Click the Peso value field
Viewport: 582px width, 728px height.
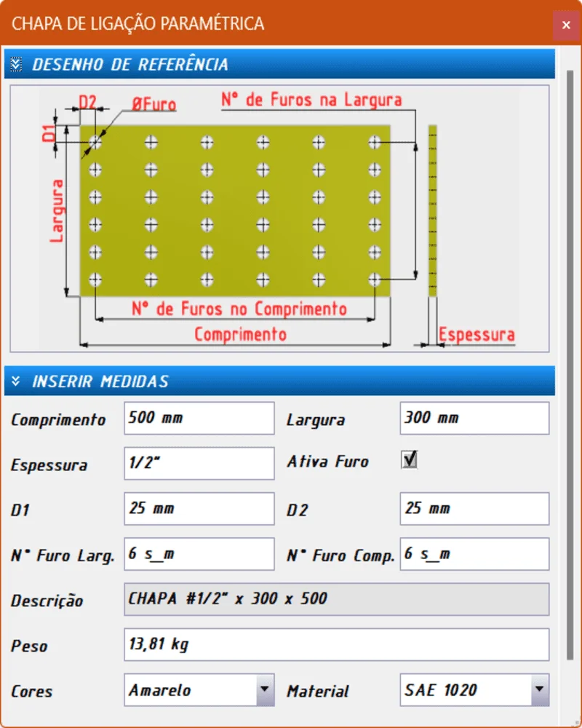[336, 645]
